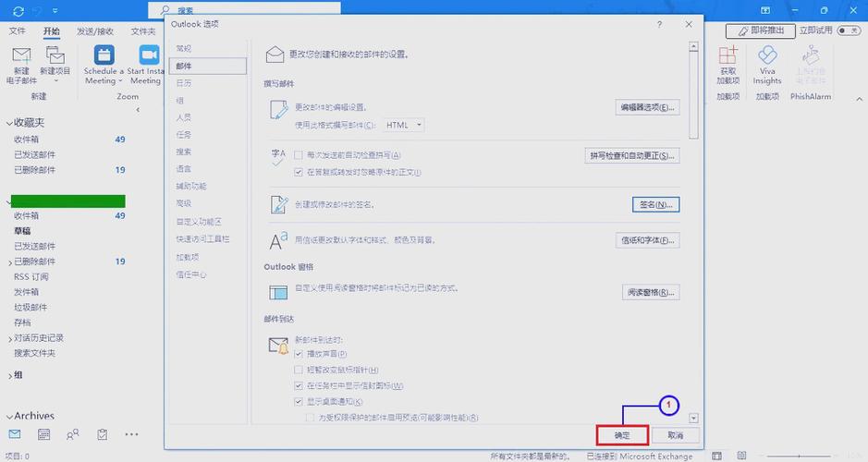Viewport: 868px width, 462px height.
Task: Toggle the Try it now (立即试用) switch
Action: (849, 30)
